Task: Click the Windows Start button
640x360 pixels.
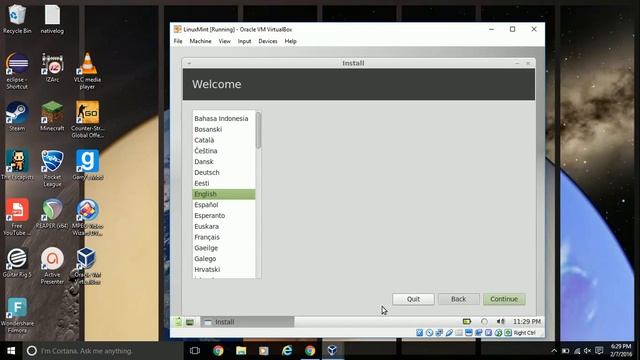Action: click(11, 351)
